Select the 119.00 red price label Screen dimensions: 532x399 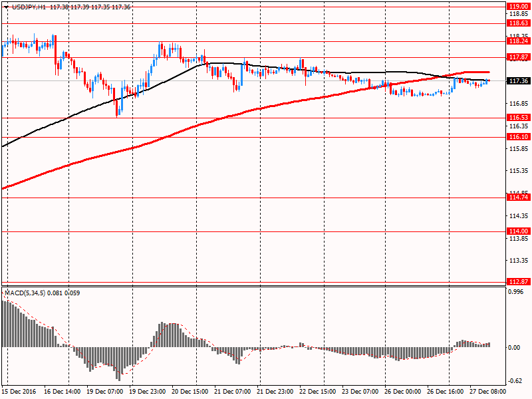coord(517,6)
